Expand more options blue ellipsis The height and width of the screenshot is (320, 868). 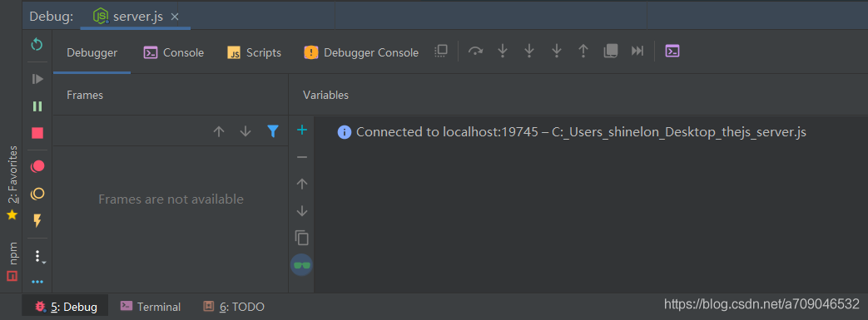(37, 282)
